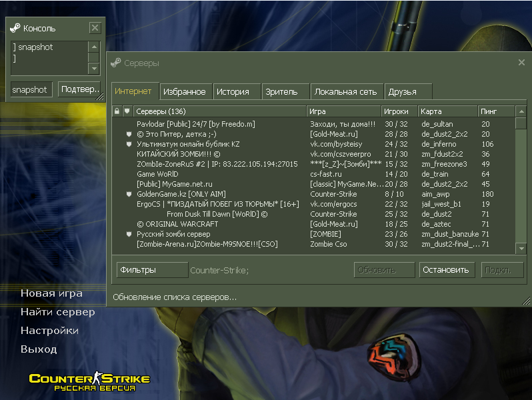Select Game WoRlD server row
Image resolution: width=532 pixels, height=400 pixels.
tap(313, 174)
